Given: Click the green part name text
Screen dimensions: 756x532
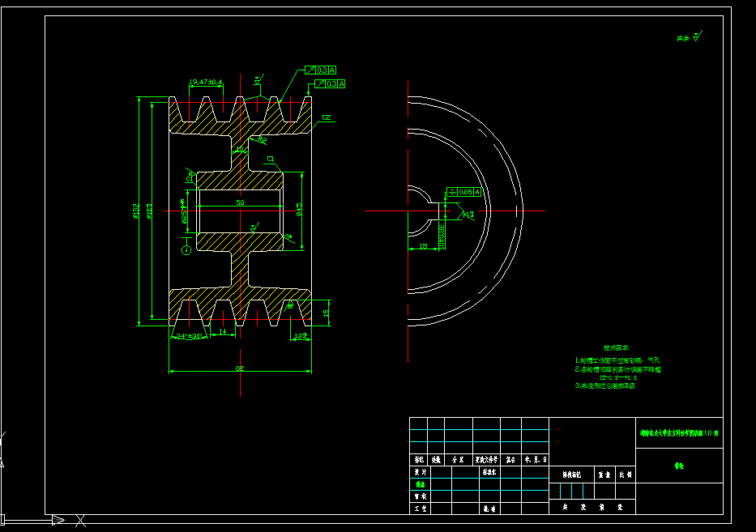Looking at the screenshot, I should coord(679,466).
